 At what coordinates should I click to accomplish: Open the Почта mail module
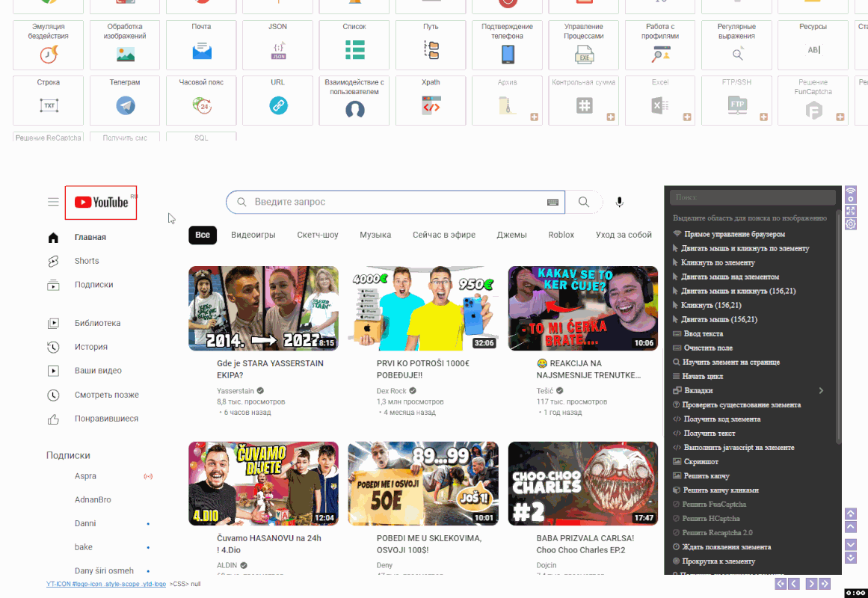pos(202,45)
